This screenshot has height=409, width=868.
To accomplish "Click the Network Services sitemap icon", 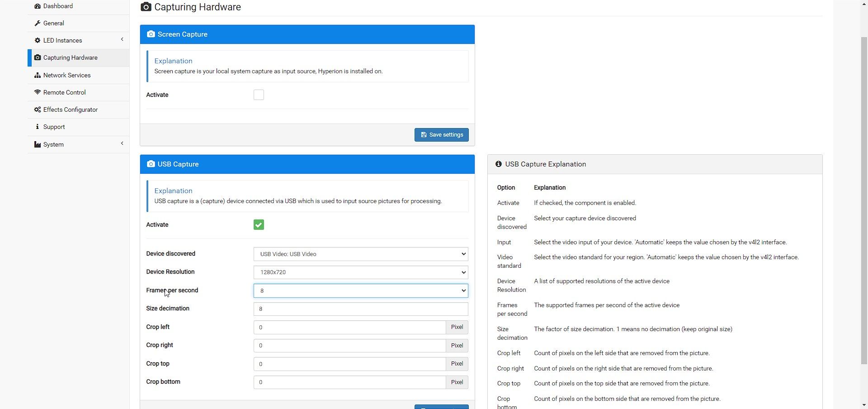I will (x=38, y=76).
